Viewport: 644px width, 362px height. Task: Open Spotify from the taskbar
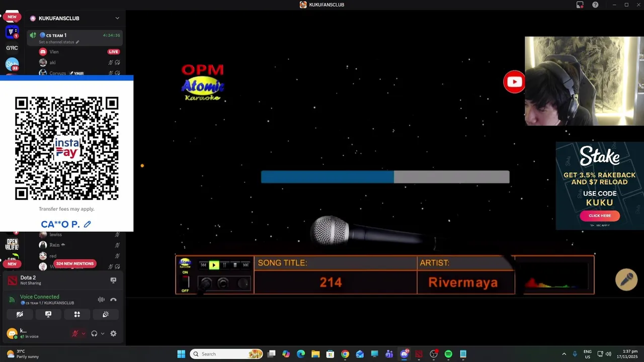coord(448,354)
